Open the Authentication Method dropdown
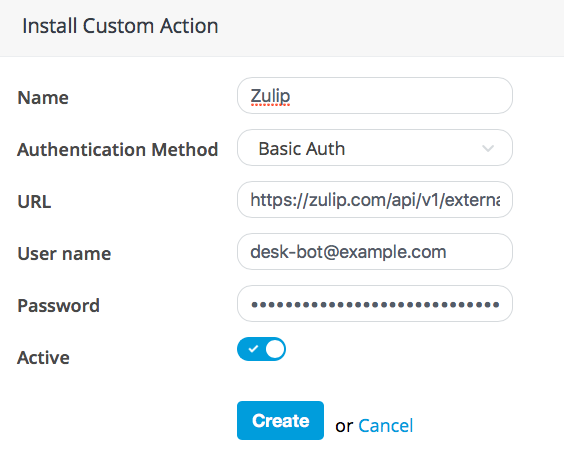 tap(375, 148)
